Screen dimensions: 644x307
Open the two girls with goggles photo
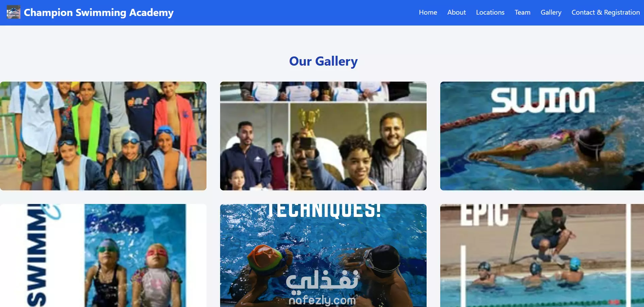[x=103, y=256]
